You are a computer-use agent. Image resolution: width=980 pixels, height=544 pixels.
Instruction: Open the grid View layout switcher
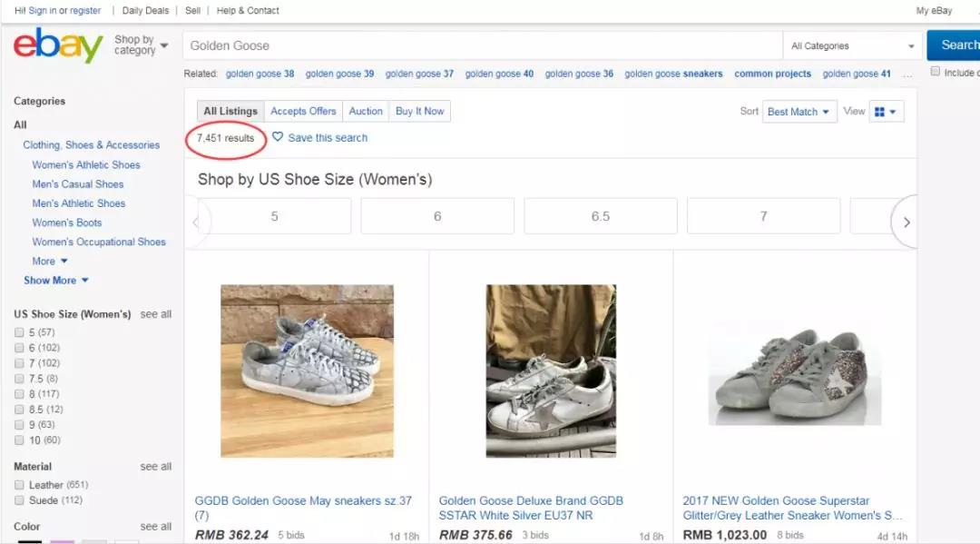click(x=885, y=112)
